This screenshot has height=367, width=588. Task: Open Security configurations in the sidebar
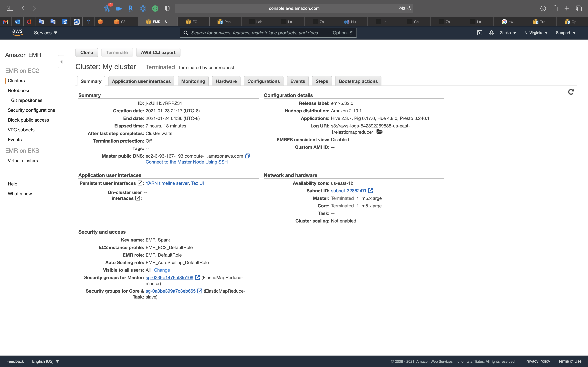click(31, 110)
